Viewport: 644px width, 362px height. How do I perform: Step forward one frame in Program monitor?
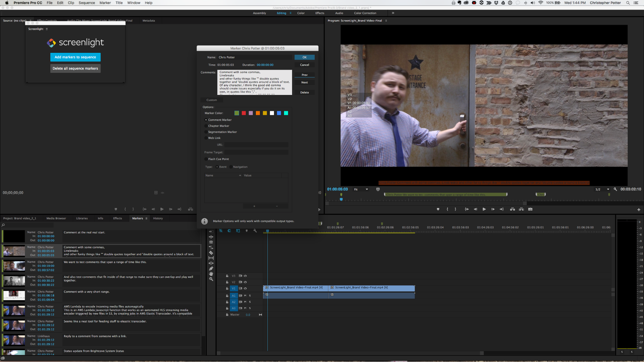(x=493, y=209)
